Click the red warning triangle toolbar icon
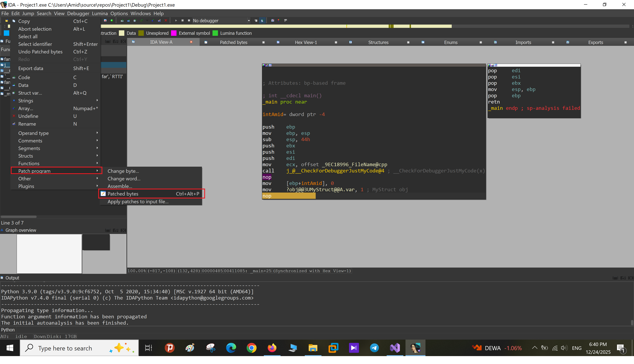The height and width of the screenshot is (364, 634). tap(105, 20)
